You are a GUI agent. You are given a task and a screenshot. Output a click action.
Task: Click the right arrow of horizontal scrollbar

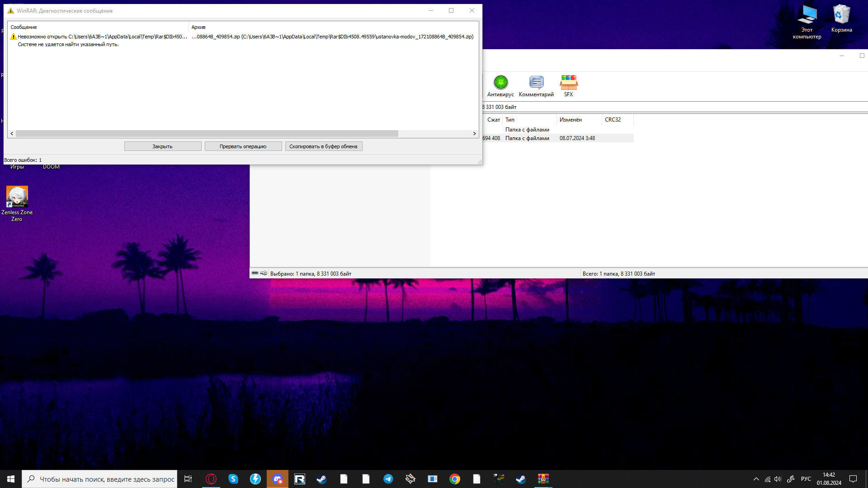click(474, 134)
